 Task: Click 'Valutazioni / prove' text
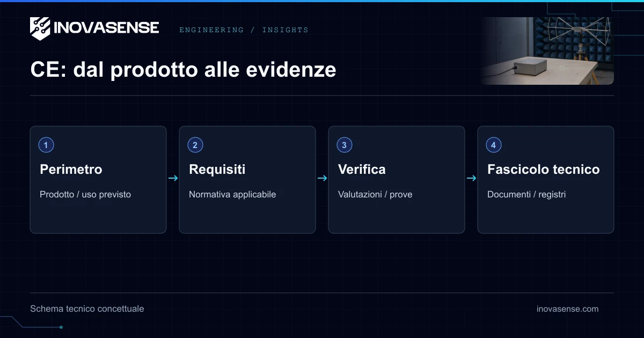pyautogui.click(x=375, y=194)
